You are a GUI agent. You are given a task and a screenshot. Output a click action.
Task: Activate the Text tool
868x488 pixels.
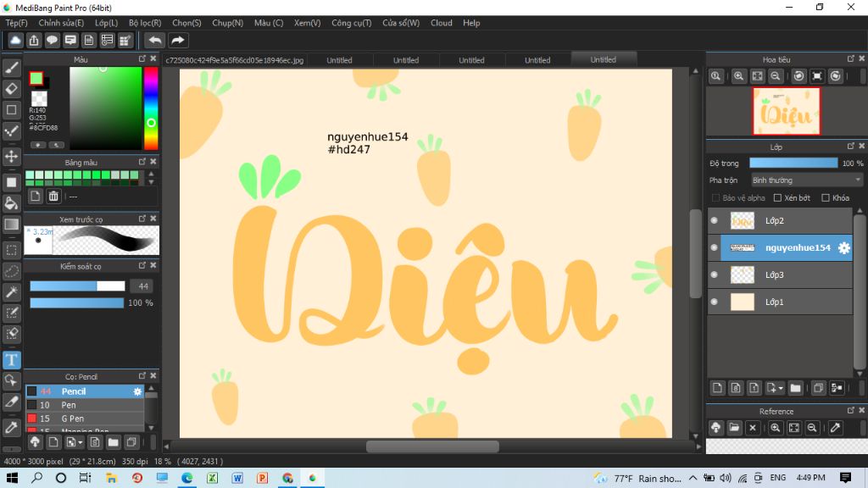click(12, 360)
